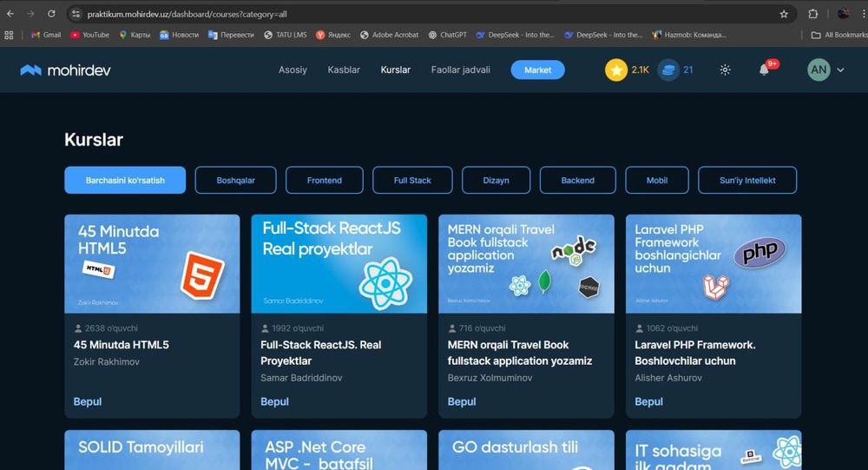868x470 pixels.
Task: Select Kurslar in navigation
Action: tap(395, 70)
